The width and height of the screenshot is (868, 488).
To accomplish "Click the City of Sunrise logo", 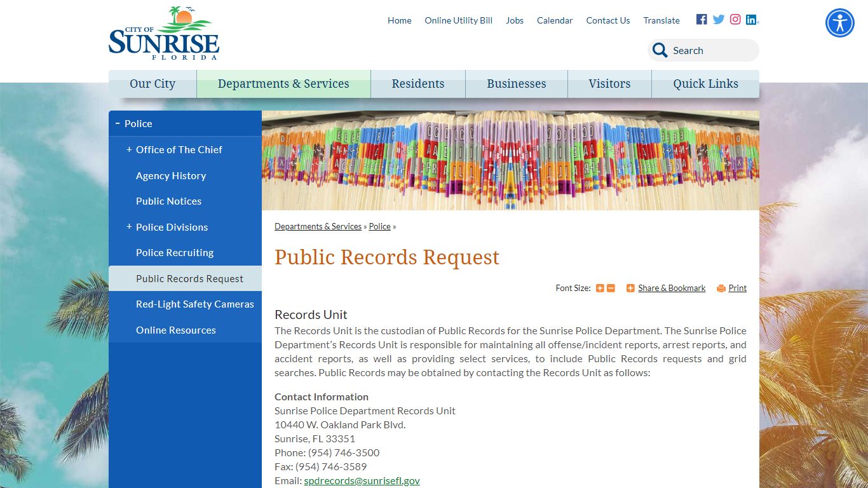I will 164,33.
